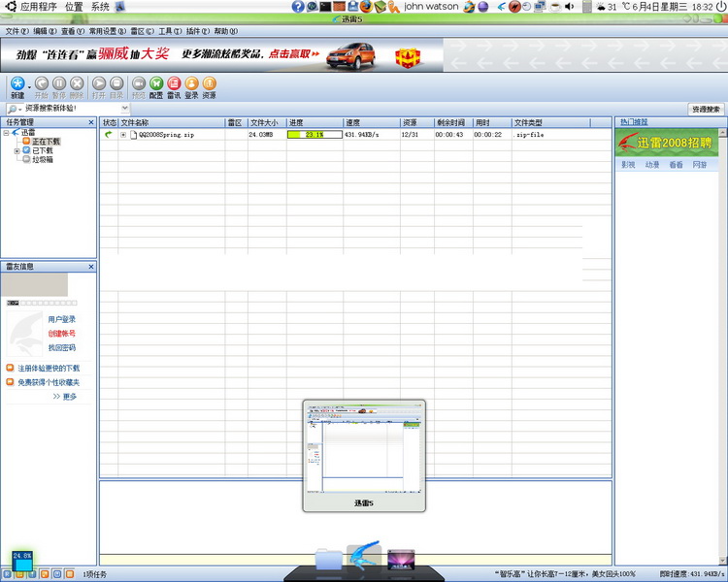Click the 创建帐号 link
728x582 pixels.
tap(61, 333)
